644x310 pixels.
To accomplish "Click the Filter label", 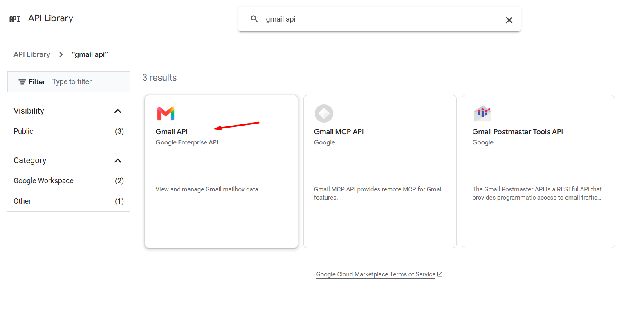I will click(37, 82).
